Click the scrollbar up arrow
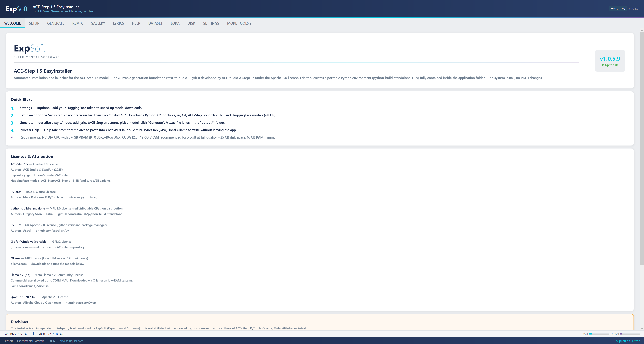 (642, 30)
